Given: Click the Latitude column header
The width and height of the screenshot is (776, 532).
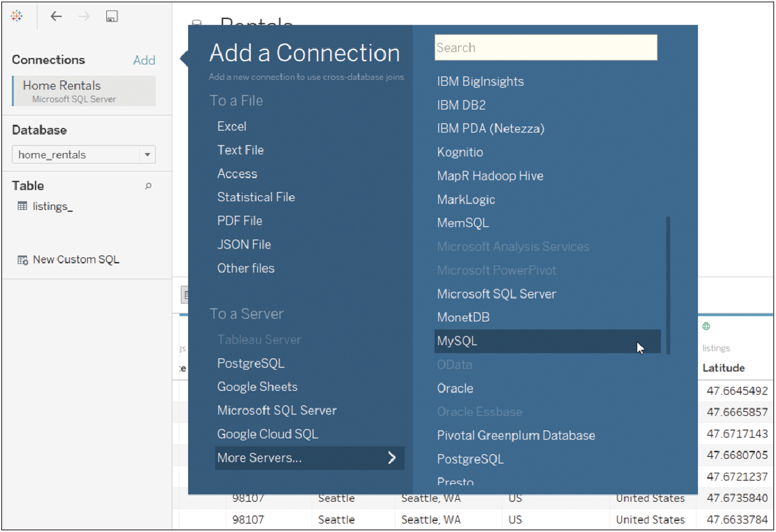Looking at the screenshot, I should coord(723,368).
